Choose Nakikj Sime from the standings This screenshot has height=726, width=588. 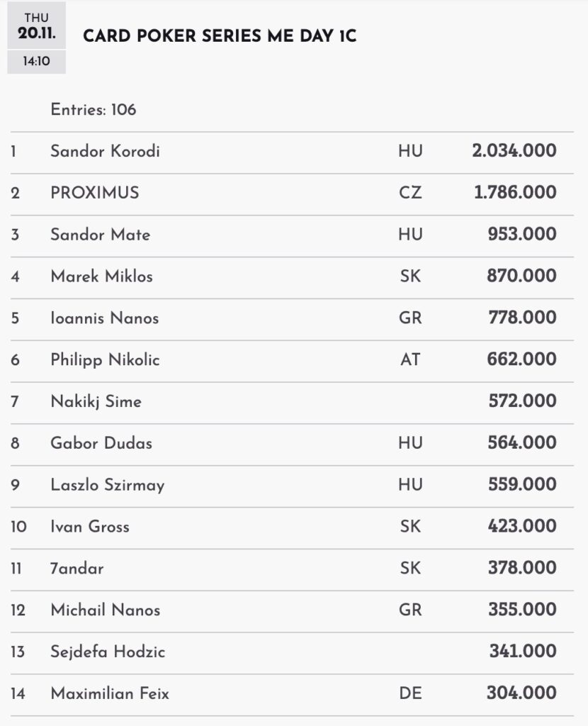click(96, 402)
